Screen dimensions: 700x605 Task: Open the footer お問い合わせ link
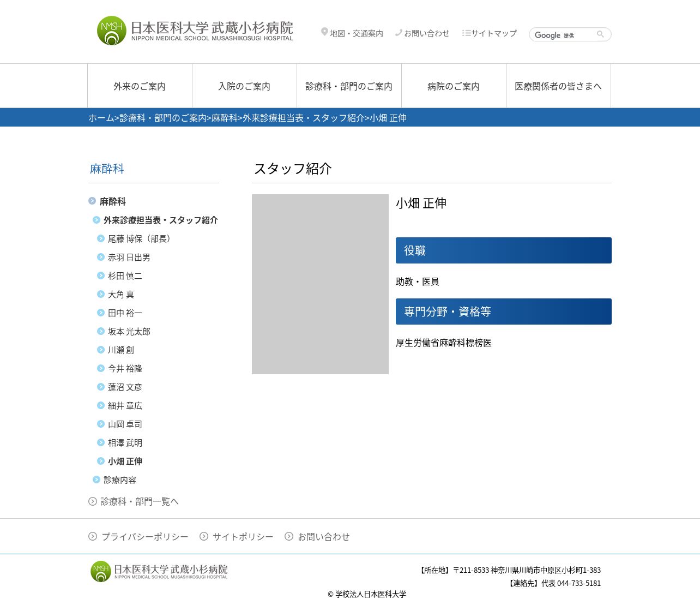point(324,536)
